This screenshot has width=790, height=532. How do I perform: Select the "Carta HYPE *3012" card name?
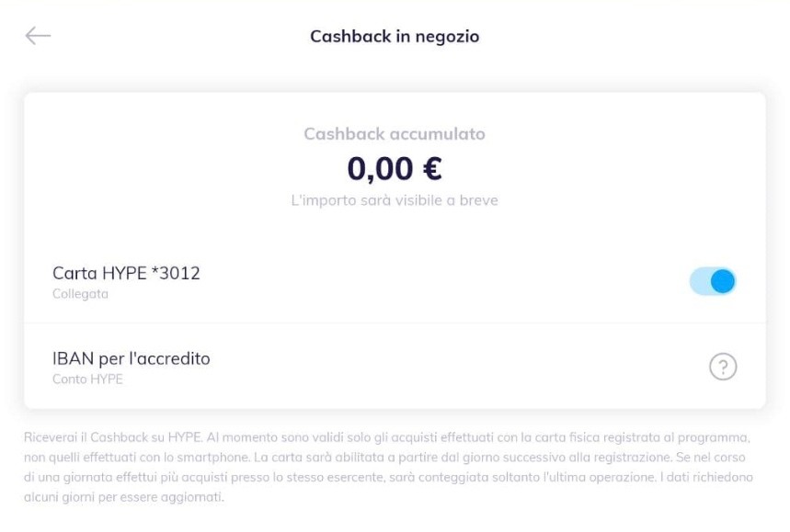pos(126,273)
